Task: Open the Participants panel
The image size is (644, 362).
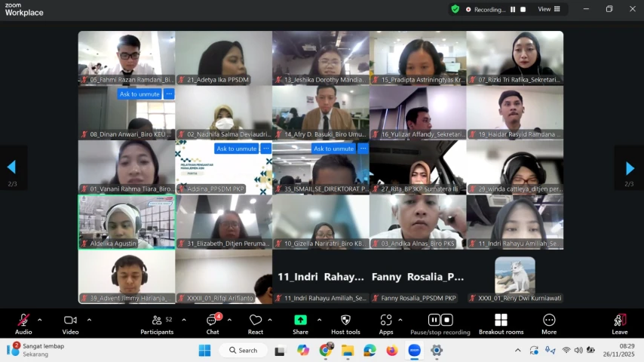Action: tap(157, 324)
